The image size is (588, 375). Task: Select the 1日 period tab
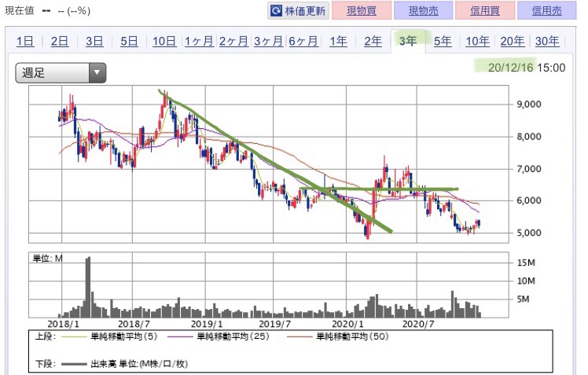click(25, 41)
